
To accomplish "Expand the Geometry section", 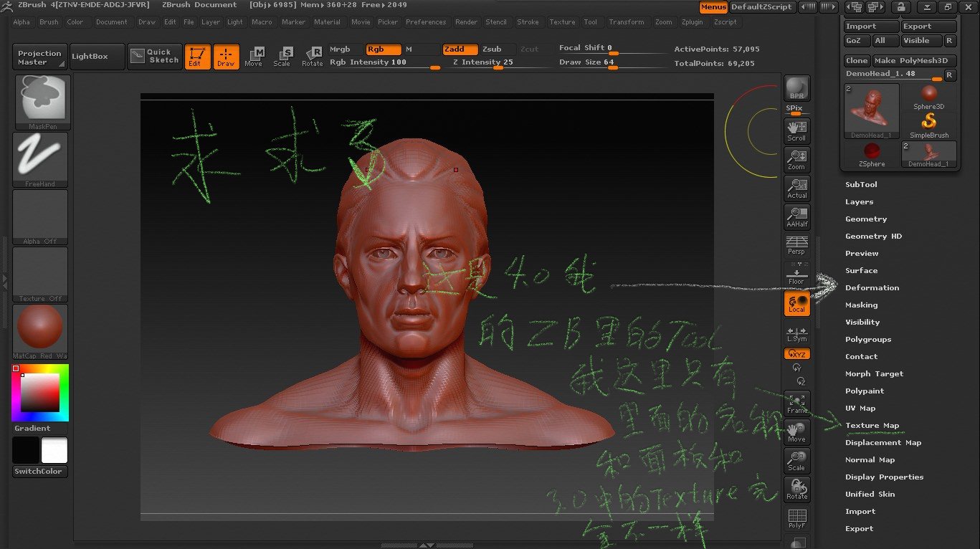I will click(866, 219).
